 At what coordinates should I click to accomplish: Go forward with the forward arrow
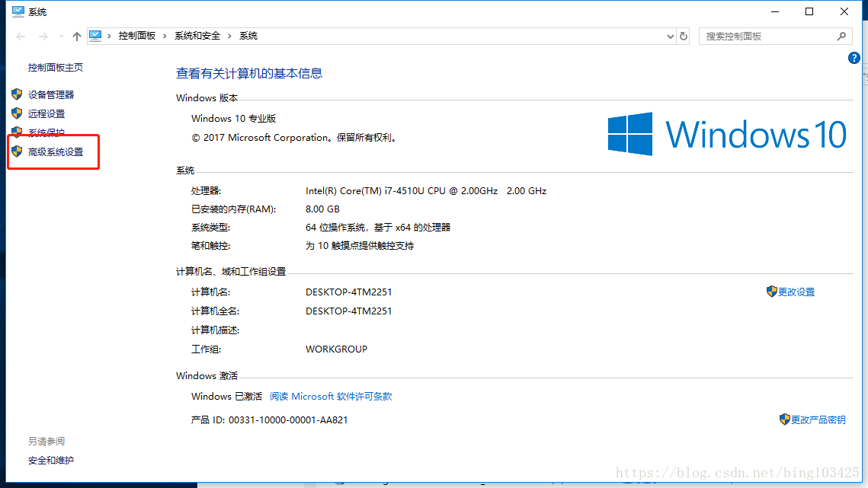[43, 37]
